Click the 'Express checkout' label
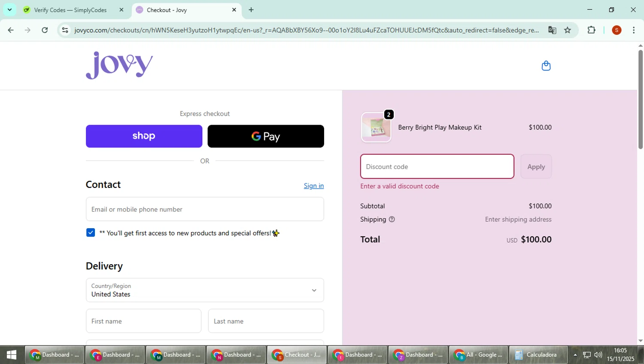 (x=205, y=113)
